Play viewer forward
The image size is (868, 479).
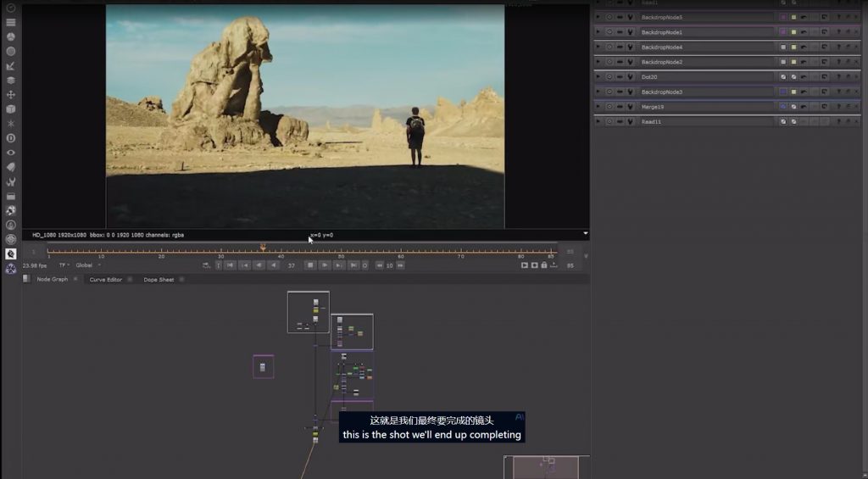[x=325, y=265]
